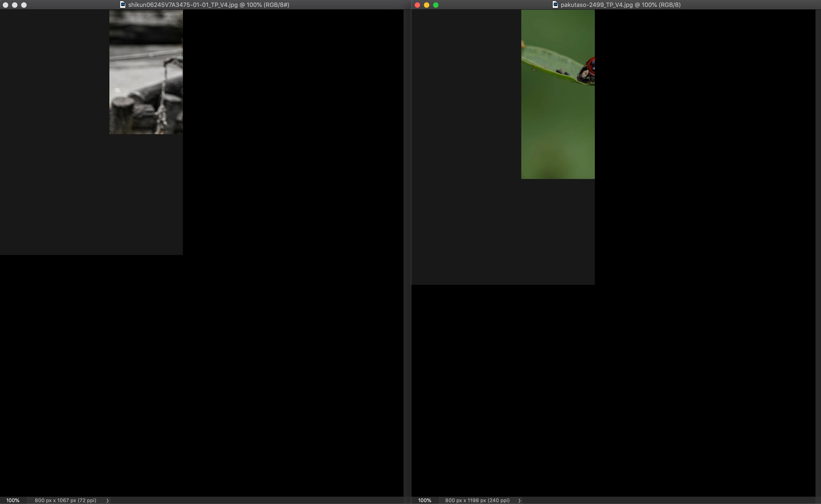Minimize the pakutaso-2499 window with yellow button

coord(427,5)
